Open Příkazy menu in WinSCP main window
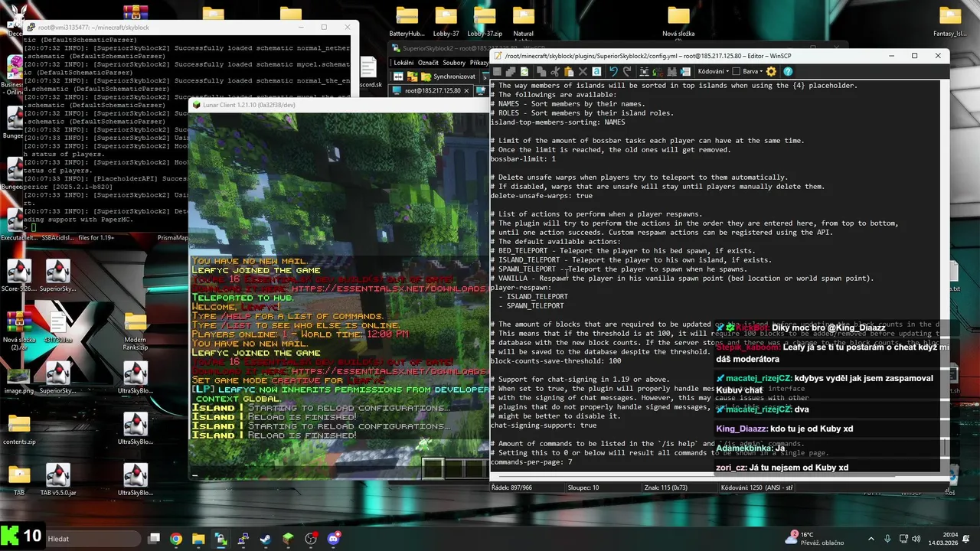This screenshot has height=551, width=980. pos(479,63)
